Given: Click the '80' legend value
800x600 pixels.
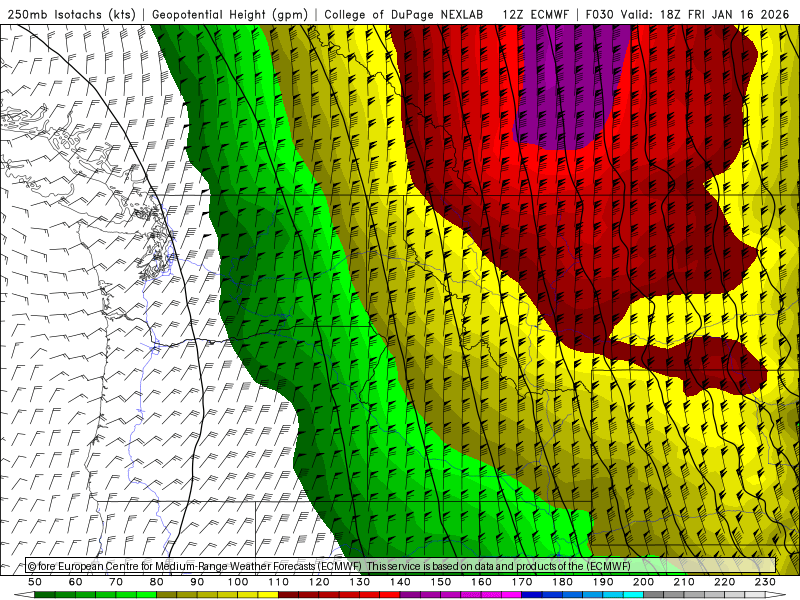Looking at the screenshot, I should (x=157, y=582).
